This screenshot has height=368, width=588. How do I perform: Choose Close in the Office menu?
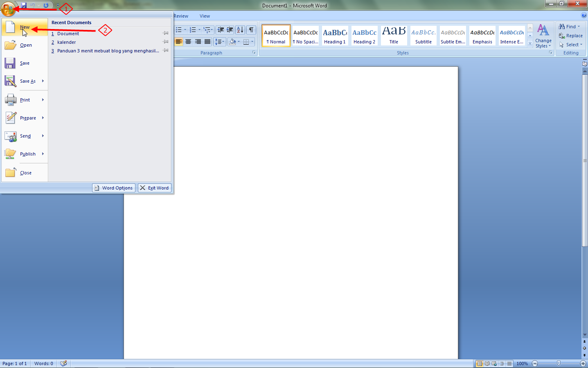tap(25, 173)
